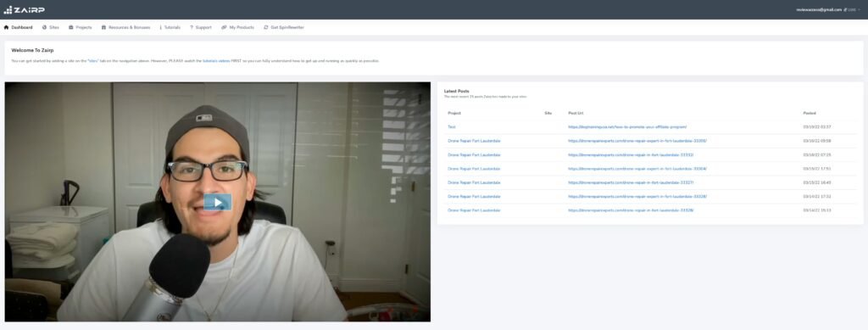Play the welcome video
Viewport: 868px width, 330px height.
click(x=218, y=202)
